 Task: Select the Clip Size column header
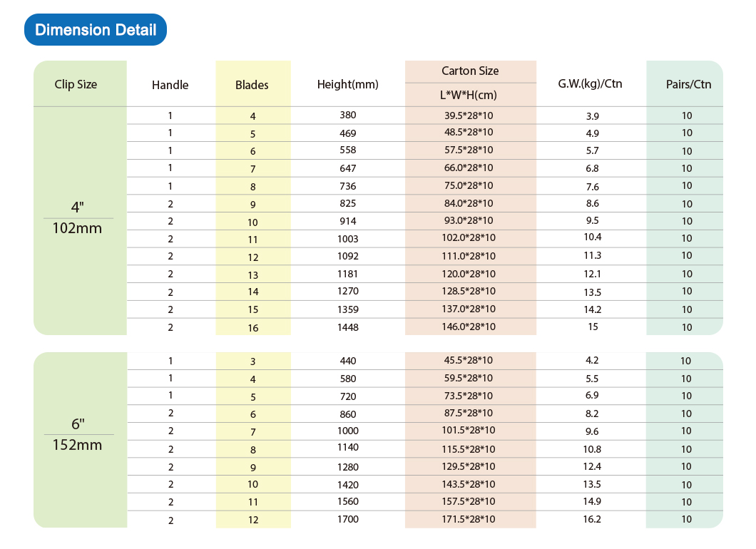tap(76, 84)
